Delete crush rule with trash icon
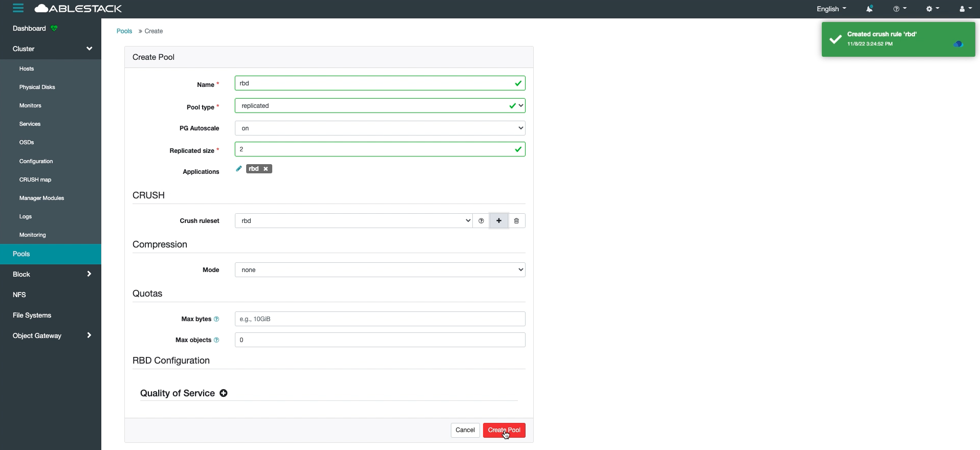 (x=516, y=221)
